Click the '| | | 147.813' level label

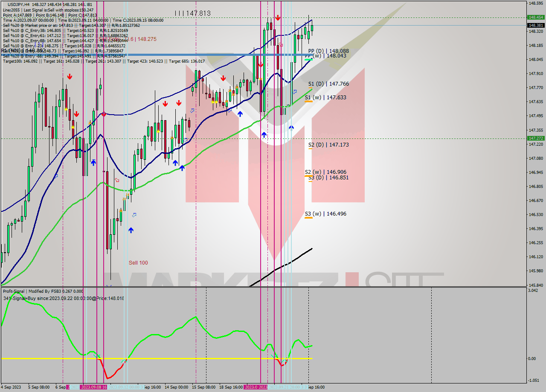click(x=193, y=13)
